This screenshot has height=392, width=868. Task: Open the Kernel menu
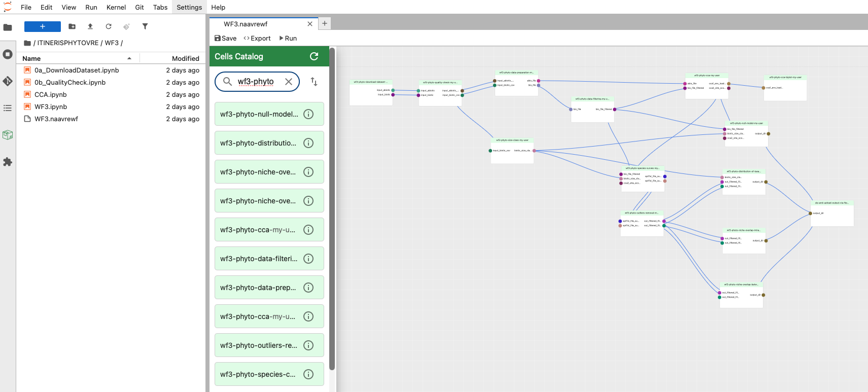(116, 7)
